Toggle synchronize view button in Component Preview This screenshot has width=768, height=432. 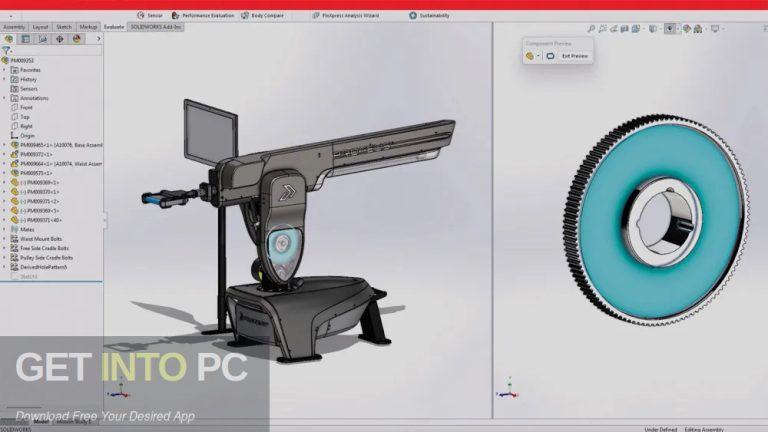[x=550, y=56]
